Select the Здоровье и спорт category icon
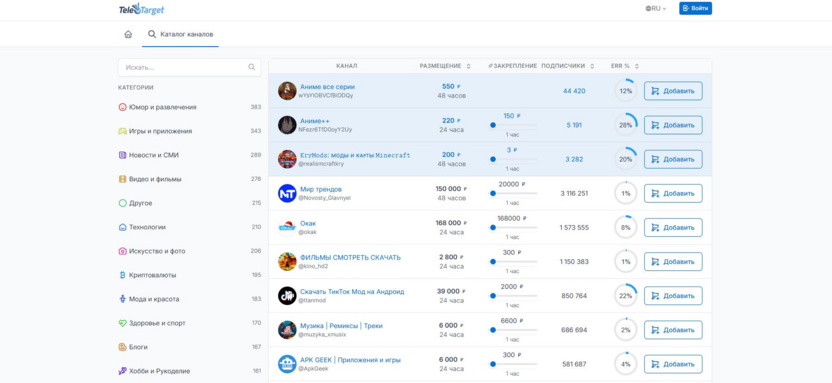The height and width of the screenshot is (383, 832). [123, 323]
